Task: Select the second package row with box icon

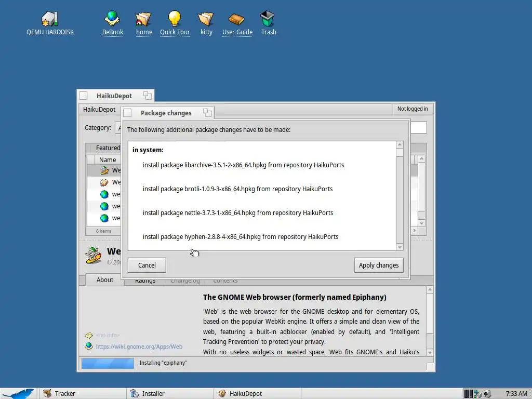Action: pyautogui.click(x=104, y=182)
